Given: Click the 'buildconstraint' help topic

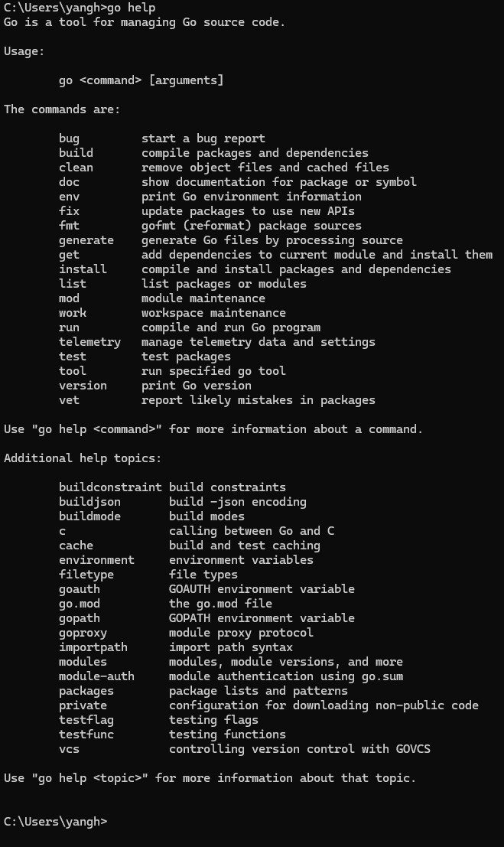Looking at the screenshot, I should (110, 487).
